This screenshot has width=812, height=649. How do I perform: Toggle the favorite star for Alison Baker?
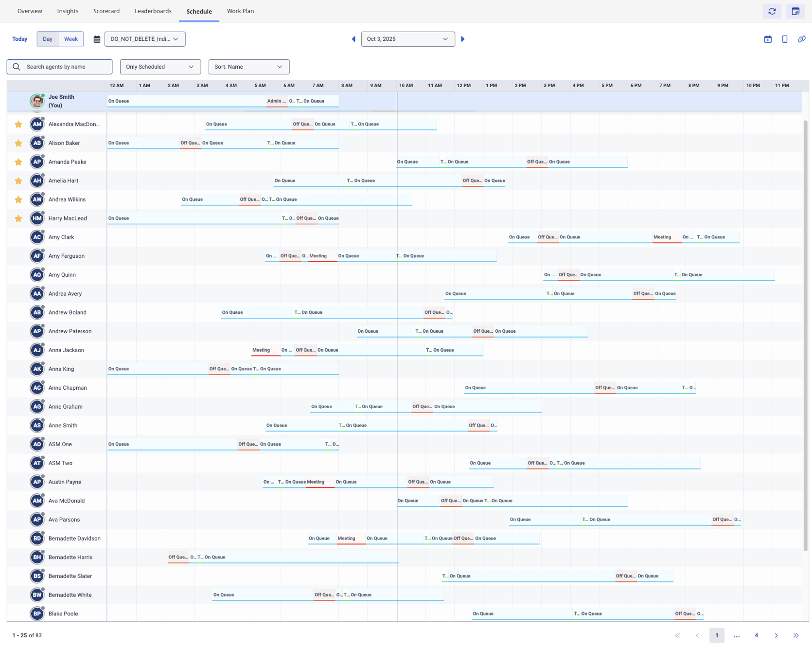[x=18, y=143]
